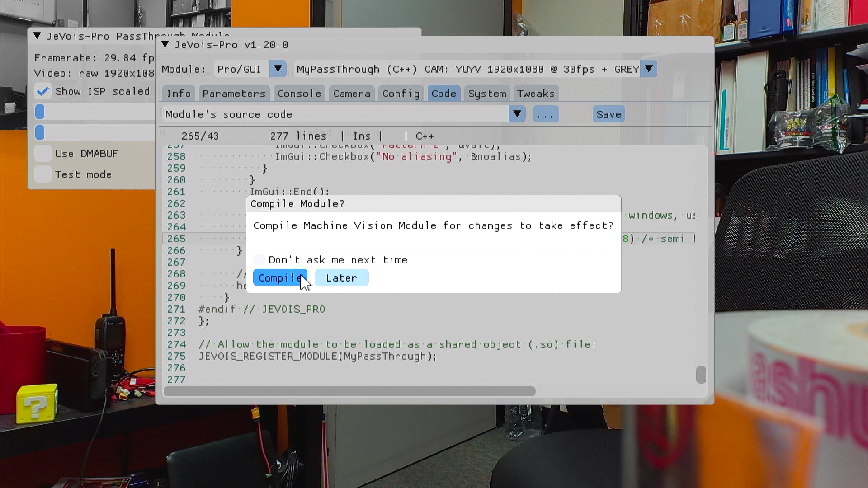
Task: Click the horizontal scrollbar of the code editor
Action: (x=349, y=391)
